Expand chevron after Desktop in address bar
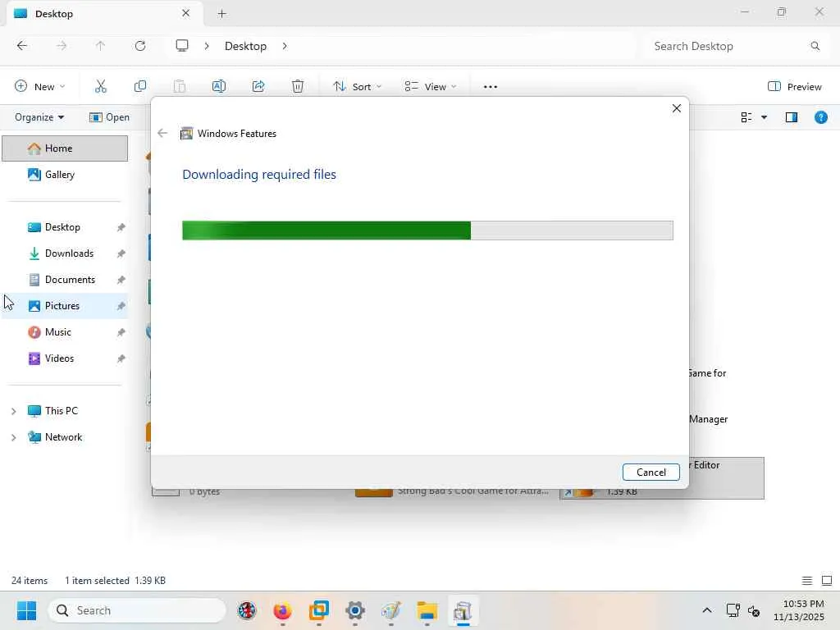Viewport: 840px width, 630px height. point(285,46)
